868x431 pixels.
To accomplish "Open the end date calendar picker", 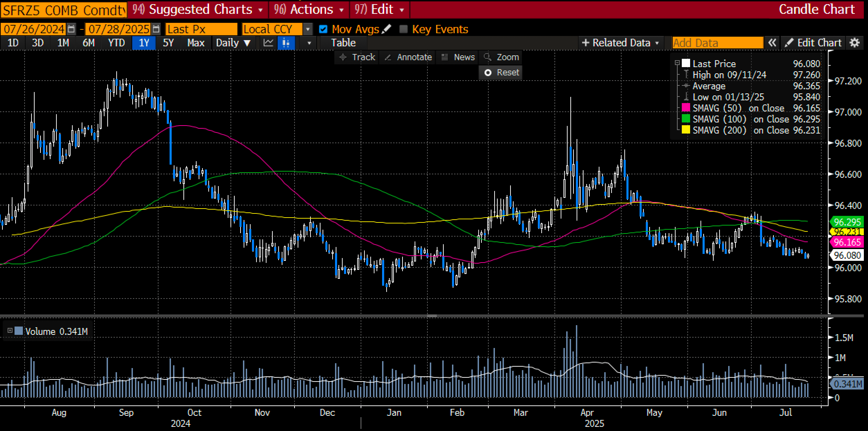I will [x=156, y=29].
